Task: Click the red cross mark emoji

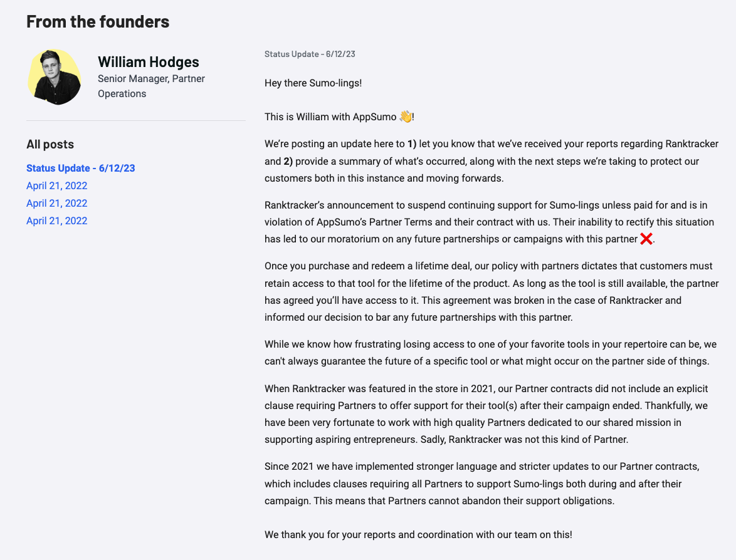Action: [646, 239]
